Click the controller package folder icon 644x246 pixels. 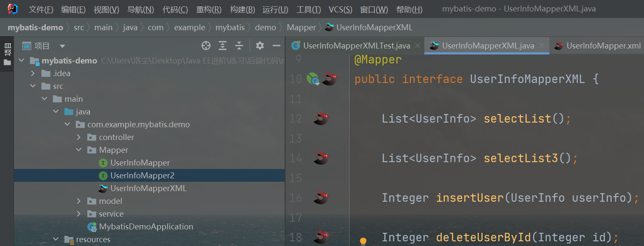pos(91,137)
